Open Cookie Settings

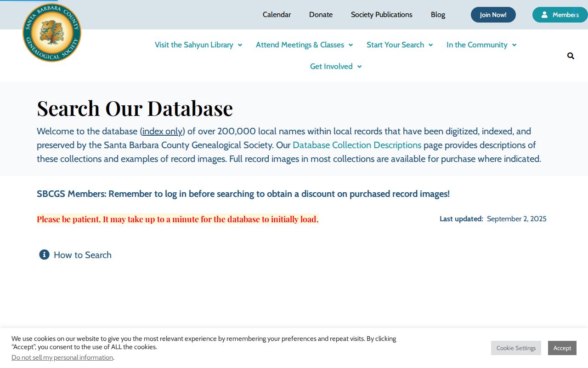pyautogui.click(x=516, y=348)
